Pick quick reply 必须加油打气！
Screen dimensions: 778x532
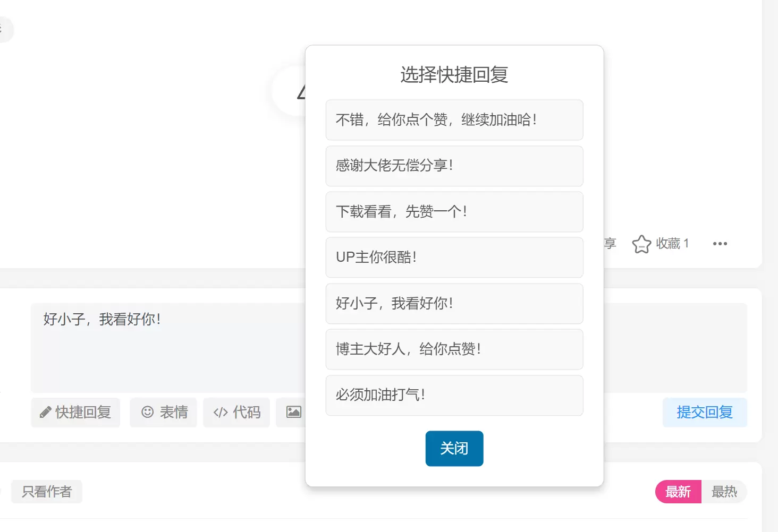tap(454, 396)
